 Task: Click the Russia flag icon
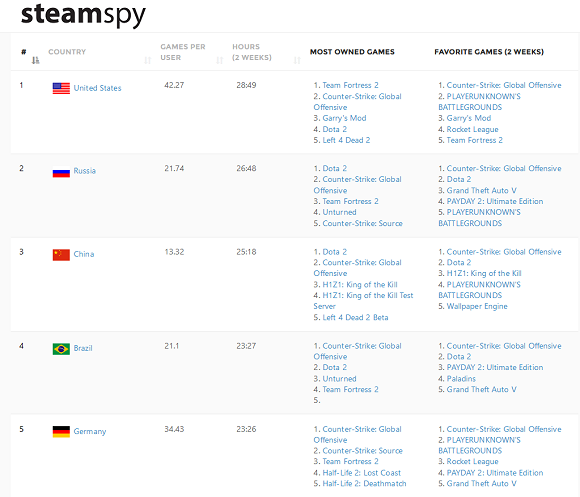[61, 173]
